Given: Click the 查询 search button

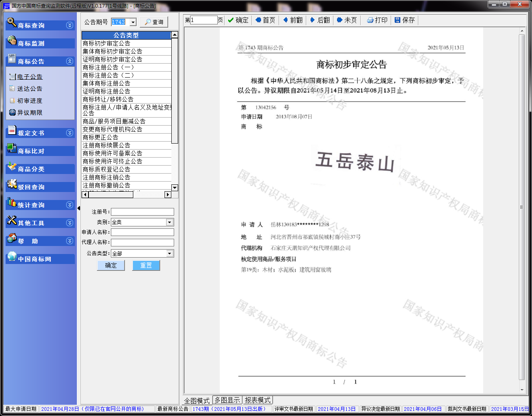Looking at the screenshot, I should coord(154,22).
